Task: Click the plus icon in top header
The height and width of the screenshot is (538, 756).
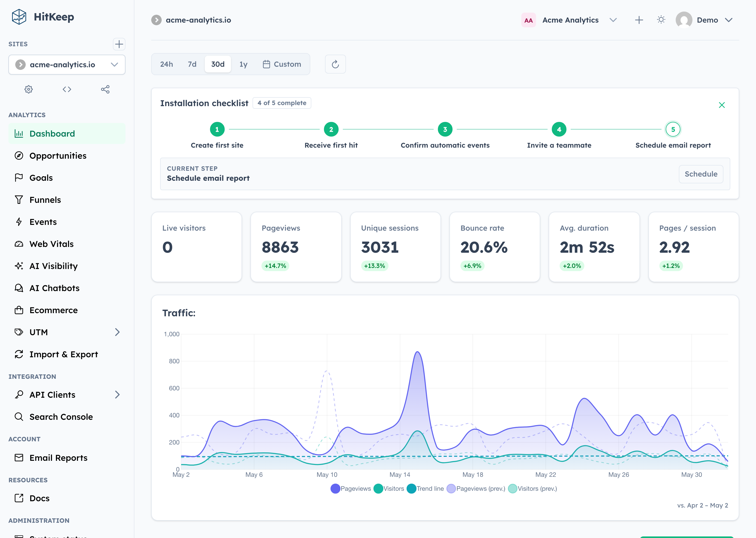Action: point(639,20)
